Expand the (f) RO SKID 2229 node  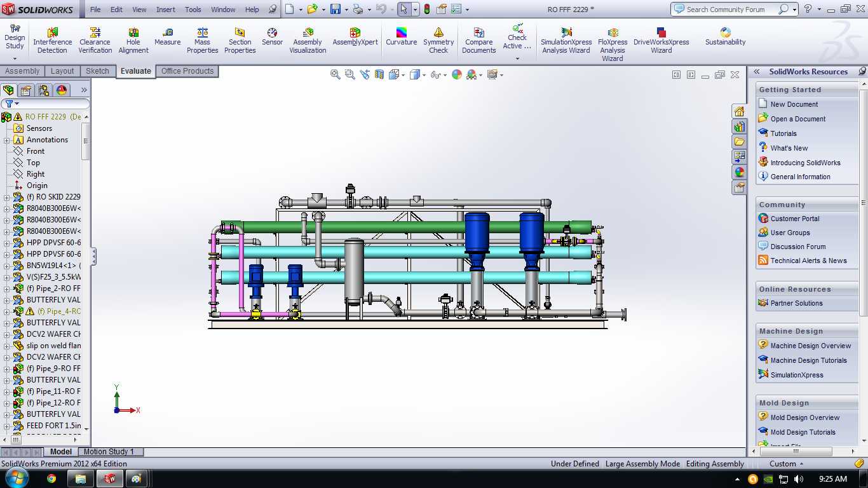pyautogui.click(x=7, y=197)
